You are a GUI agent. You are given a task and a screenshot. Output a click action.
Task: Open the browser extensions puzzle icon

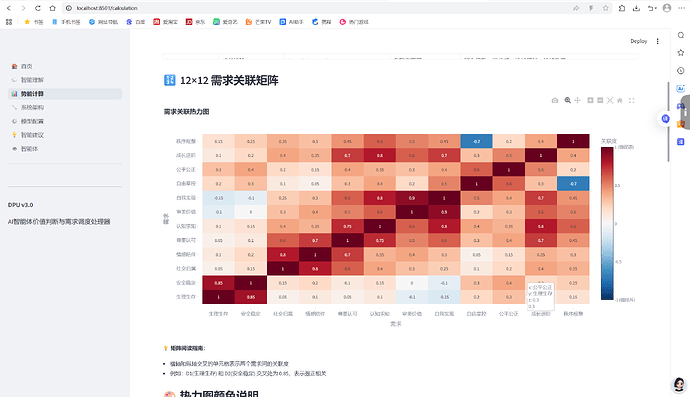pyautogui.click(x=622, y=8)
